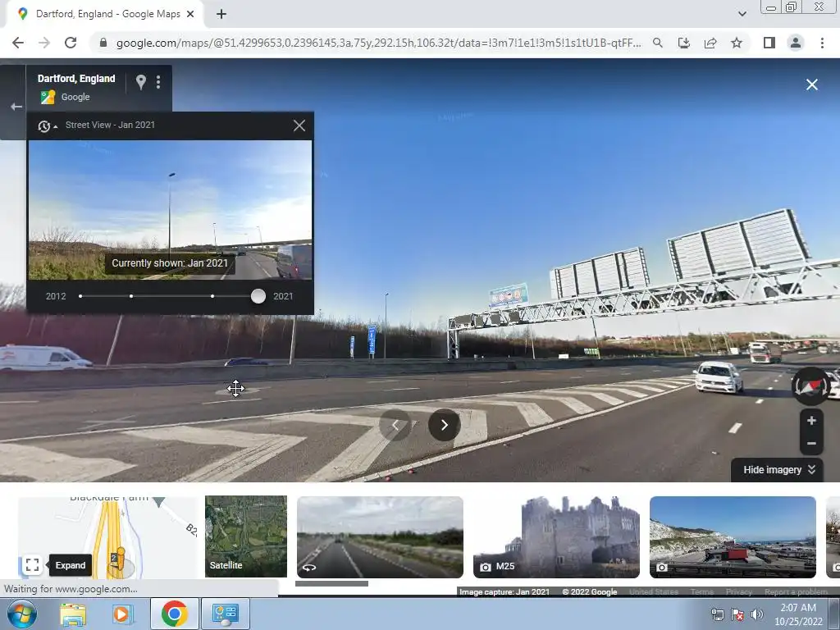This screenshot has height=630, width=840.
Task: Click the United States link
Action: (654, 592)
